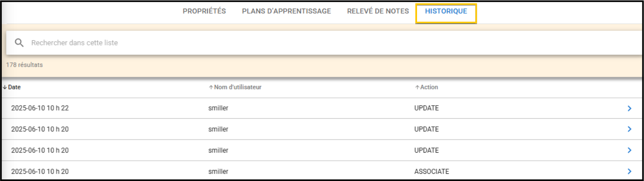
Task: Click UPDATE in the 10 h 22 row
Action: pyautogui.click(x=426, y=108)
